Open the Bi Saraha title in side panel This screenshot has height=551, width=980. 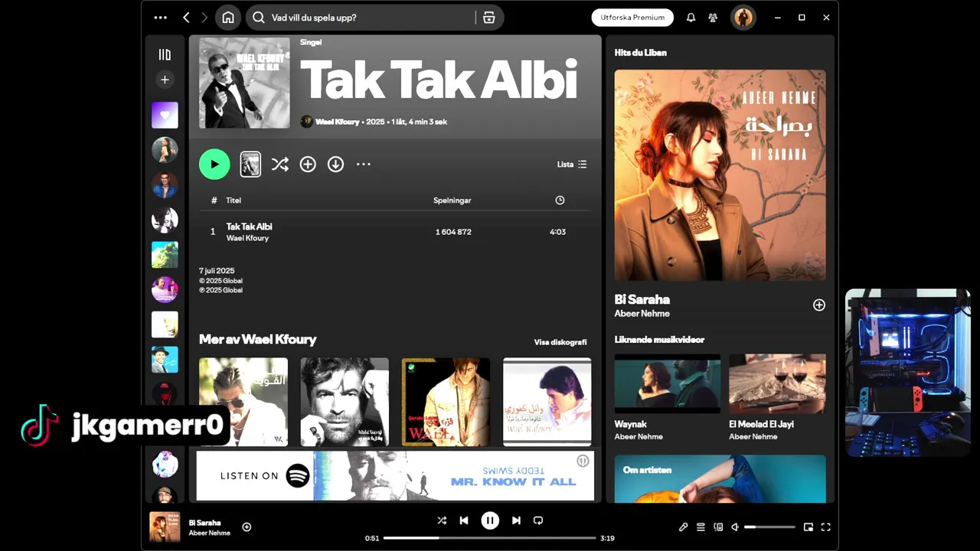point(642,299)
